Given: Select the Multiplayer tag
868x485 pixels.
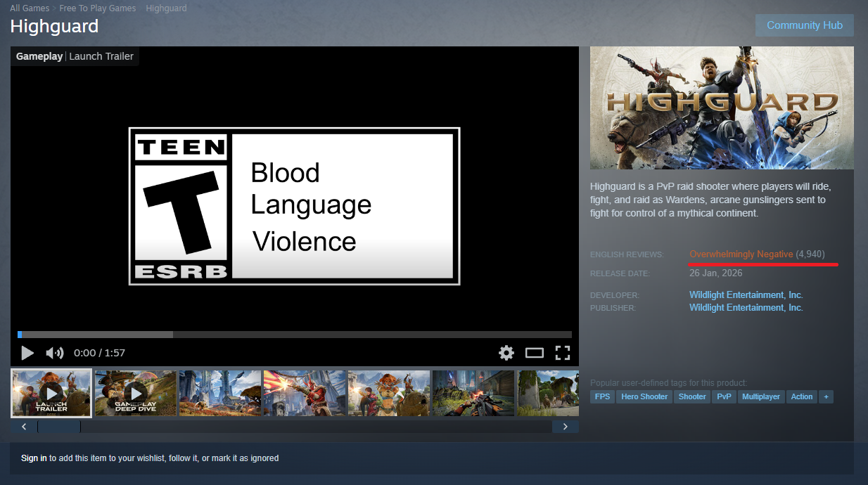Looking at the screenshot, I should click(x=761, y=396).
